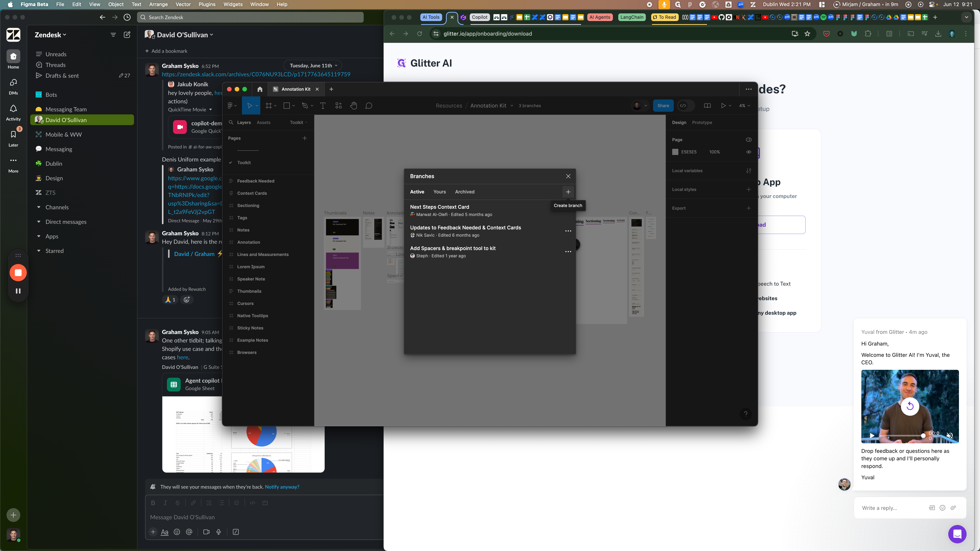Click the Notify anyway link in Slack

282,487
